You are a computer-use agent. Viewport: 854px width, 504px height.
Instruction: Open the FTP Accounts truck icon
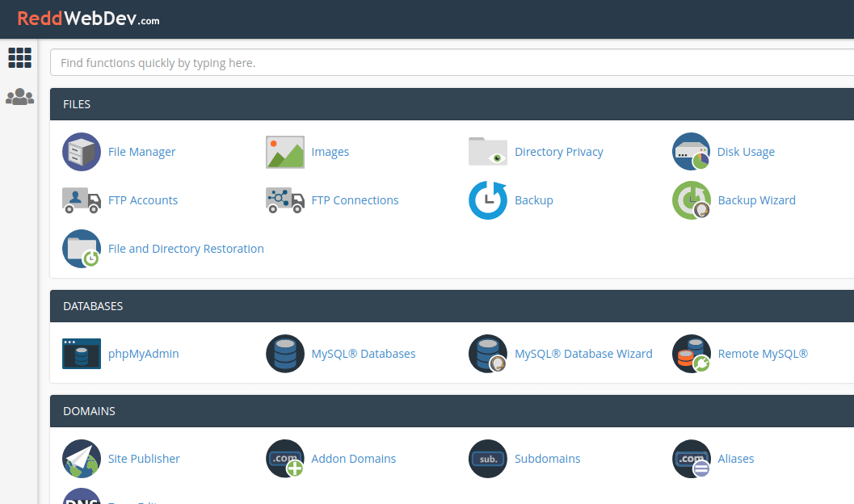82,200
